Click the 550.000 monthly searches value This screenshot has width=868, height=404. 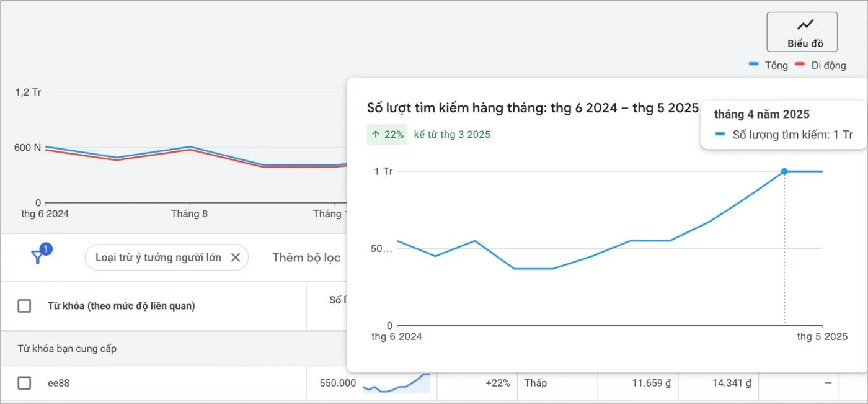click(337, 383)
